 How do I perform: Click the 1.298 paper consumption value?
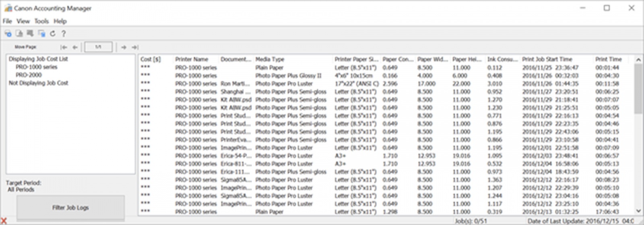(390, 212)
